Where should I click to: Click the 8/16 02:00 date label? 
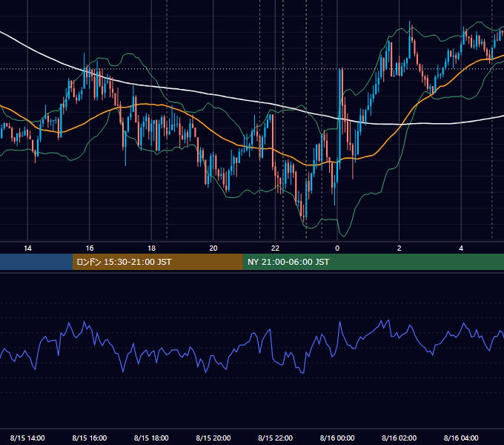pyautogui.click(x=399, y=438)
